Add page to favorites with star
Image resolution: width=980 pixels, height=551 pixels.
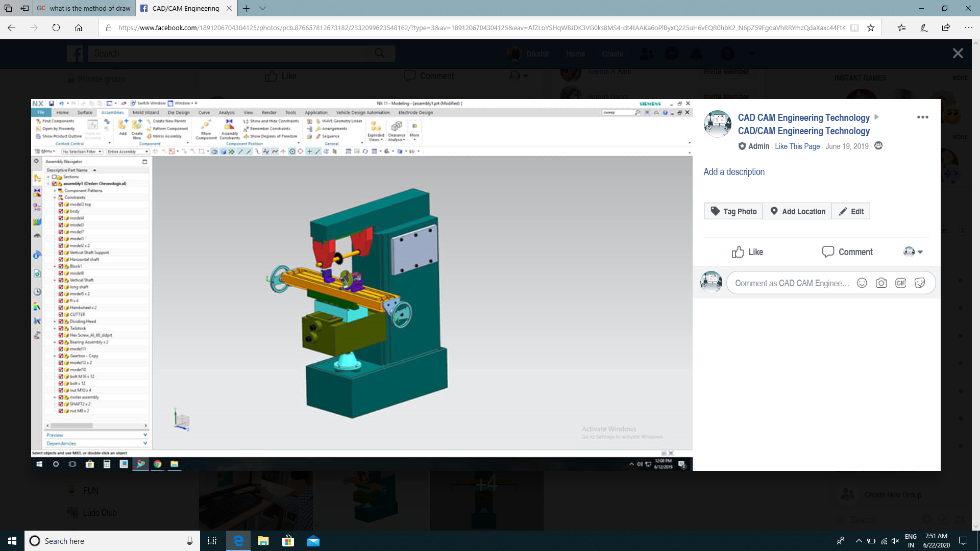point(871,28)
